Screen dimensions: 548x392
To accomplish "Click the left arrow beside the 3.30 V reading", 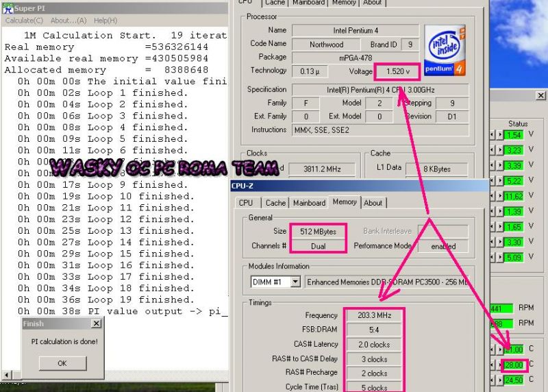I will coord(493,242).
